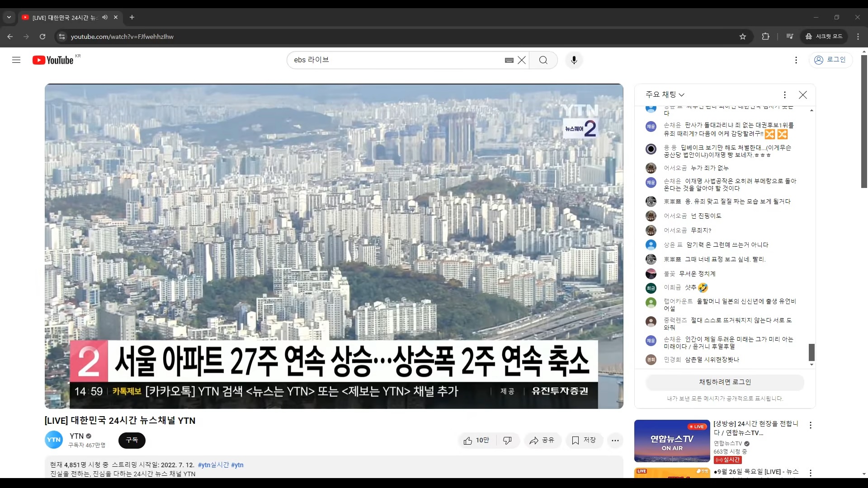
Task: Click the 로그인 sign-in button
Action: point(830,60)
